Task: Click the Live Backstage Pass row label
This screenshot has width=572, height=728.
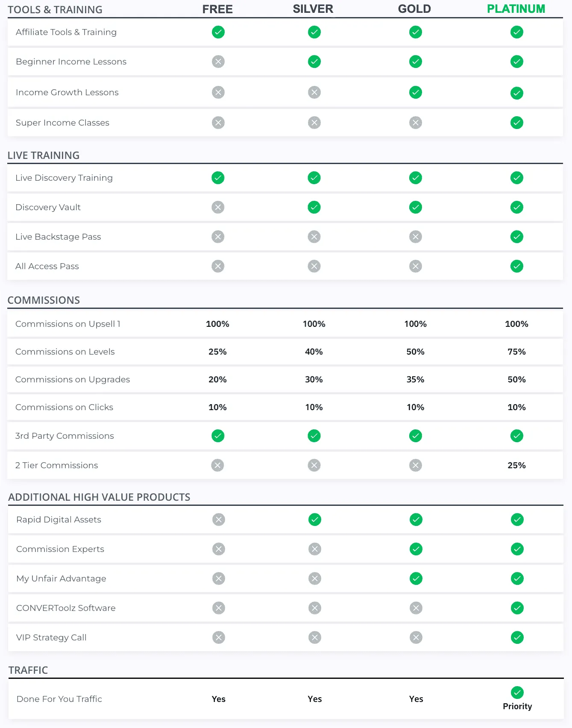Action: point(58,237)
